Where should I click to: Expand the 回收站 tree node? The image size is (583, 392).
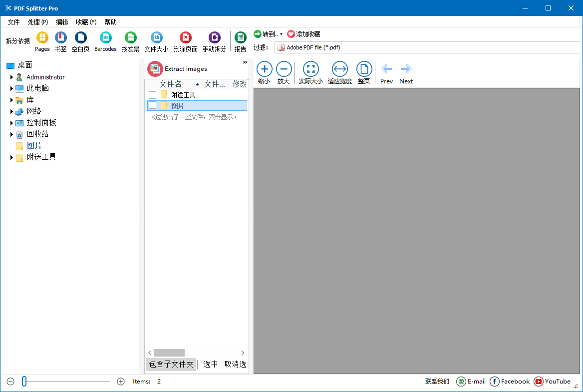click(11, 135)
